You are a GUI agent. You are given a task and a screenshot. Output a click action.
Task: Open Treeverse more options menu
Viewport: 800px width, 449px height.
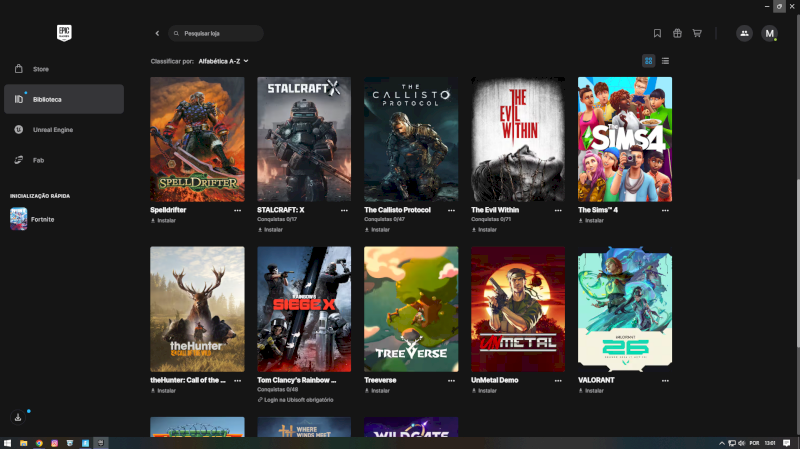coord(451,381)
